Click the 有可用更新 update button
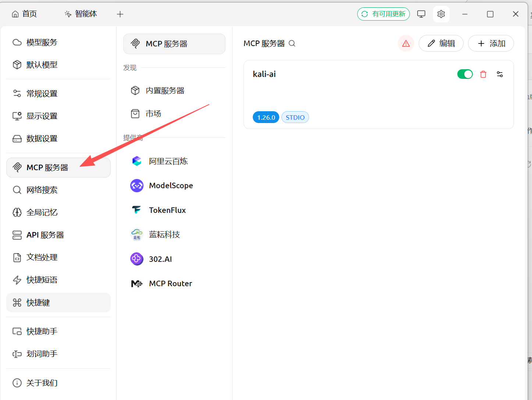The image size is (532, 400). pyautogui.click(x=383, y=14)
